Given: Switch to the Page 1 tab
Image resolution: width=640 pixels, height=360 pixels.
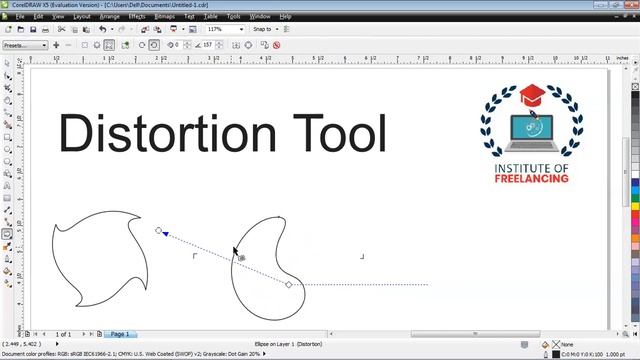Looking at the screenshot, I should (120, 334).
